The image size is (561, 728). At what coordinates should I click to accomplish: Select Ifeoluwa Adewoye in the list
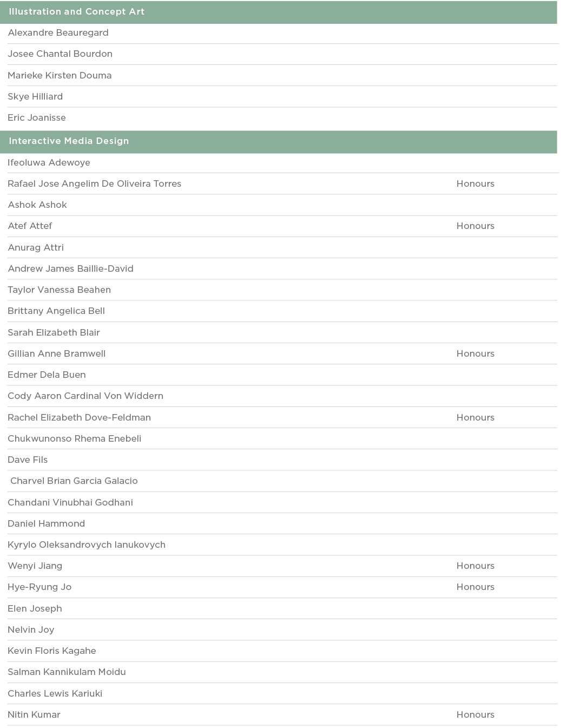click(49, 163)
